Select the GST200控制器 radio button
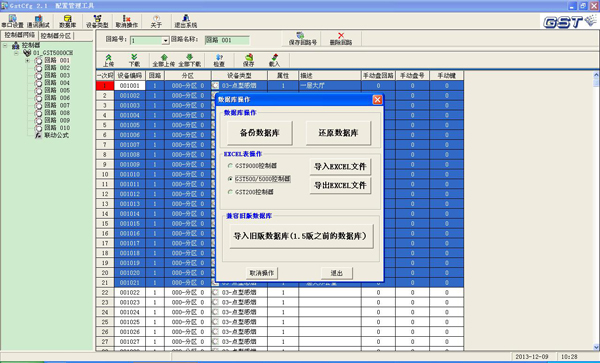Image resolution: width=600 pixels, height=363 pixels. tap(230, 192)
